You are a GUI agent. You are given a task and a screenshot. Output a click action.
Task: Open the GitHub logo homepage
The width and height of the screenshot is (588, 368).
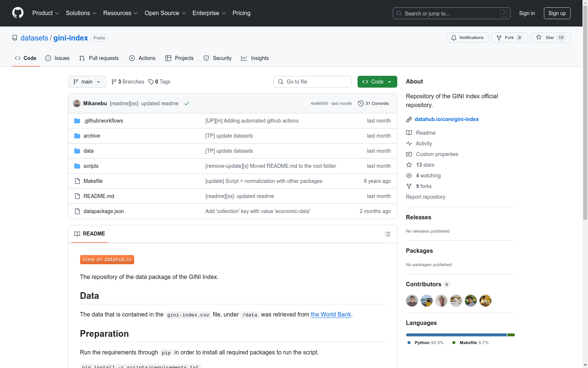tap(18, 13)
